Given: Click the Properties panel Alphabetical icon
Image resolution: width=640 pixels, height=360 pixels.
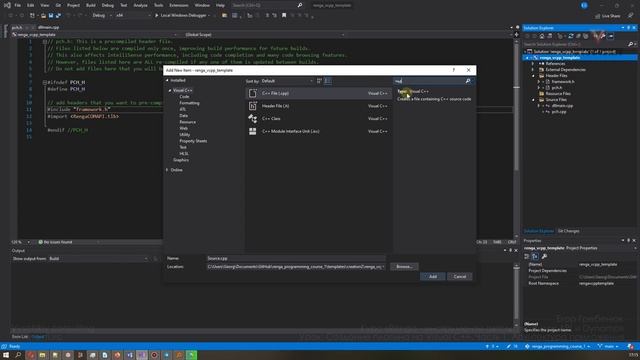Looking at the screenshot, I should tap(535, 256).
